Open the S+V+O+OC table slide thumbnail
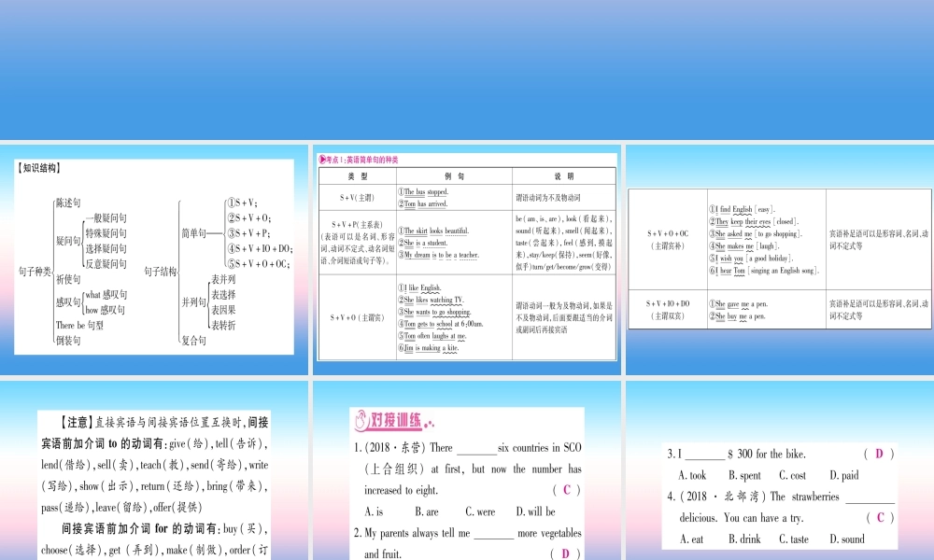 (x=780, y=259)
